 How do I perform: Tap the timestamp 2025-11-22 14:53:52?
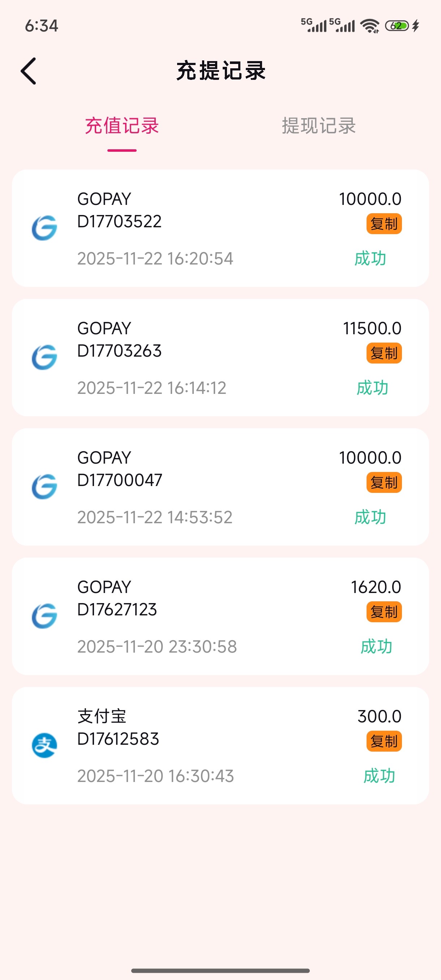[155, 517]
